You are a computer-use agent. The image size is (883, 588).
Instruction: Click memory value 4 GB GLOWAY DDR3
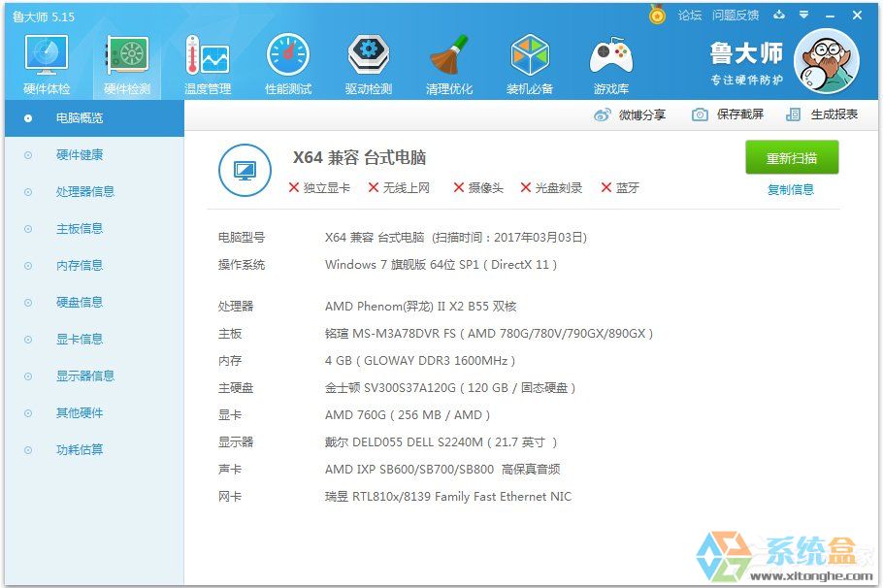click(x=420, y=360)
